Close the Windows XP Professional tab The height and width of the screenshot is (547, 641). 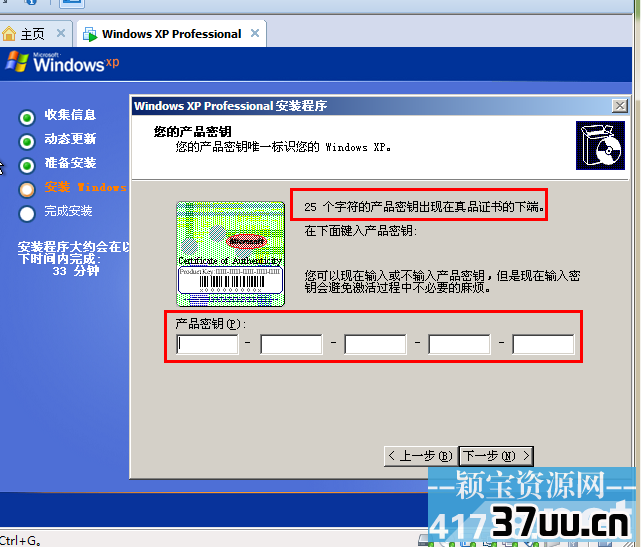(x=255, y=33)
